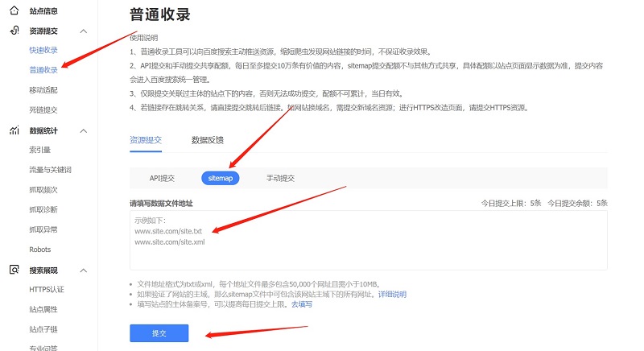Switch to the 数据反馈 tab
The image size is (644, 351).
coord(208,140)
